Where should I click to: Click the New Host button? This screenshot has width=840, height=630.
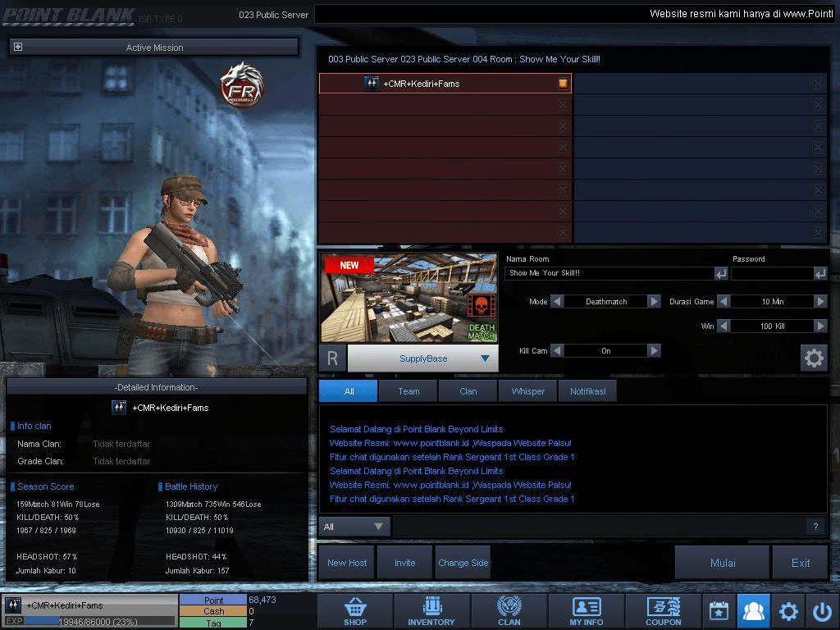[x=347, y=563]
